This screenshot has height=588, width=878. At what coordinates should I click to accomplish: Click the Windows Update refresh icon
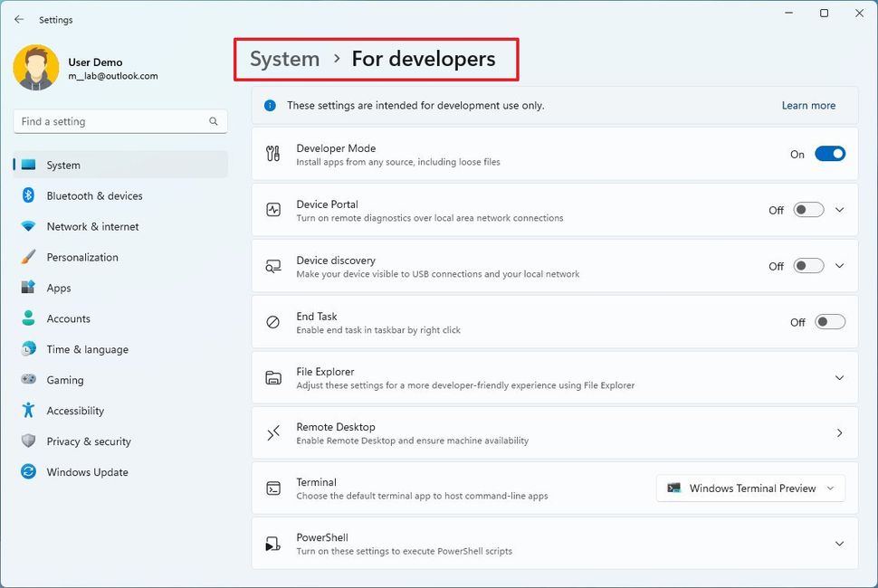coord(29,471)
